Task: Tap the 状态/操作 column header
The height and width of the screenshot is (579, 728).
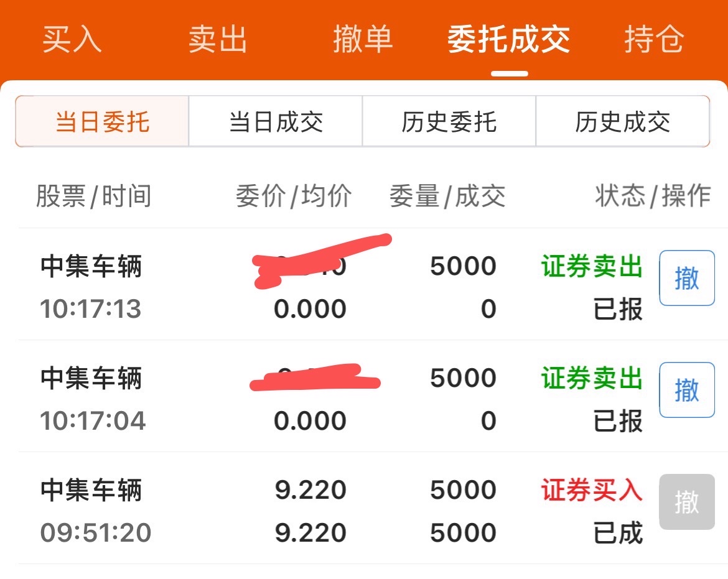Action: [x=653, y=196]
